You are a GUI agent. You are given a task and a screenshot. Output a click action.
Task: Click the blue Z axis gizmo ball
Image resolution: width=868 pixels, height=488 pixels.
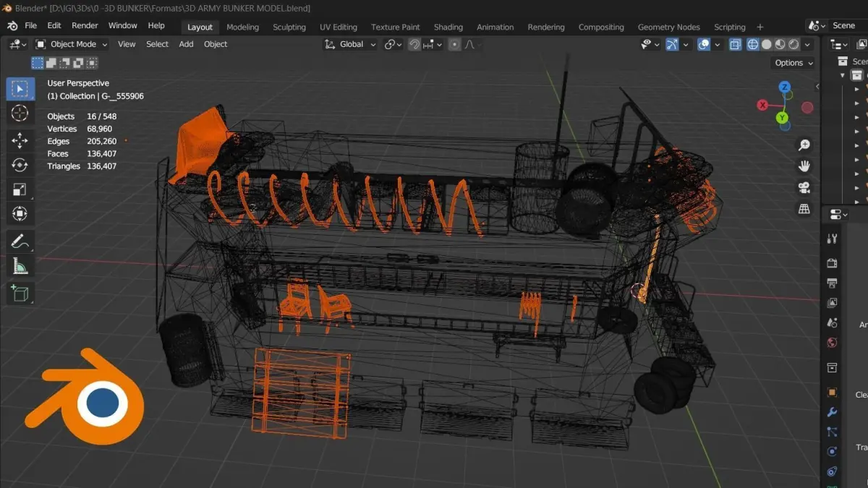[785, 87]
